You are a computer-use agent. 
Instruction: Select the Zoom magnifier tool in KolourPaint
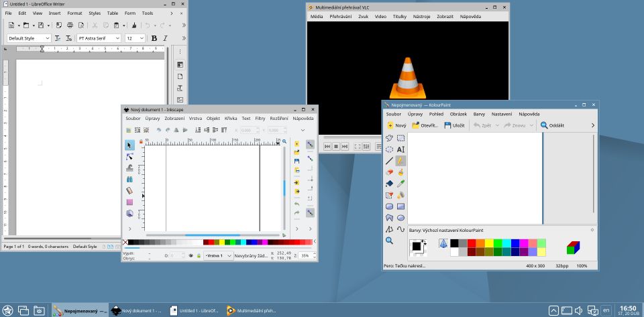389,241
